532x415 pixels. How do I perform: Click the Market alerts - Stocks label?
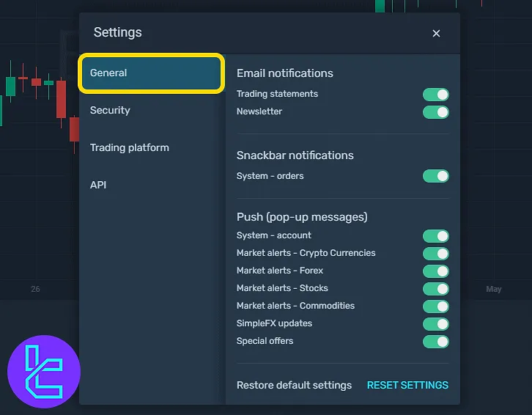tap(282, 288)
